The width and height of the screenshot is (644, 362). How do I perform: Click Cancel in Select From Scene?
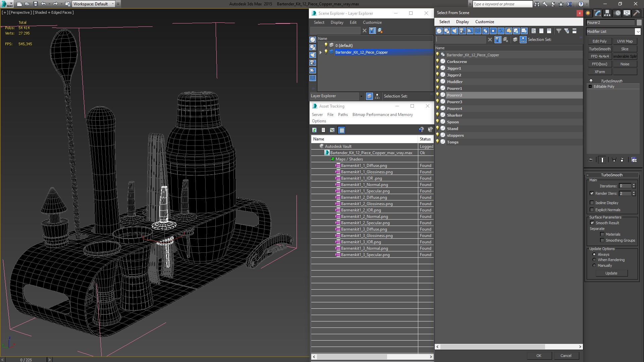[566, 356]
